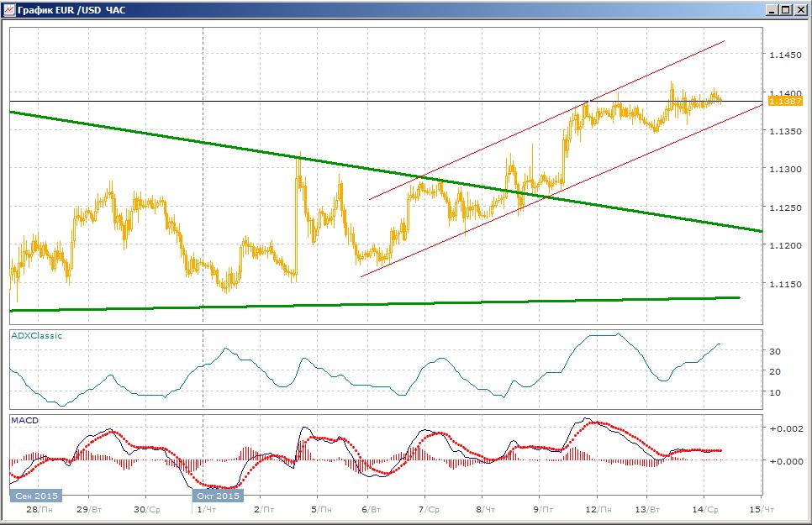This screenshot has height=525, width=812.
Task: Click the 1.1350 price level label
Action: tap(785, 132)
